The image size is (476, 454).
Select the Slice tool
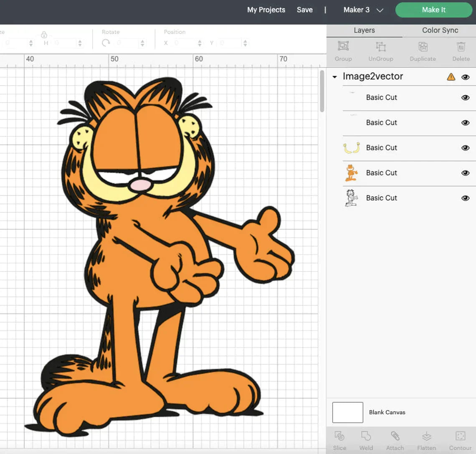tap(339, 436)
